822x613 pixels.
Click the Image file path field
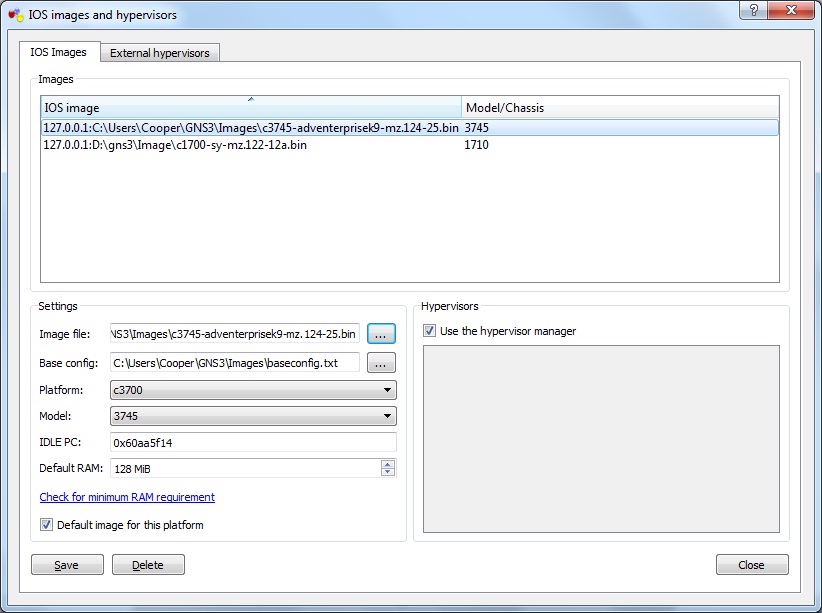(x=235, y=334)
